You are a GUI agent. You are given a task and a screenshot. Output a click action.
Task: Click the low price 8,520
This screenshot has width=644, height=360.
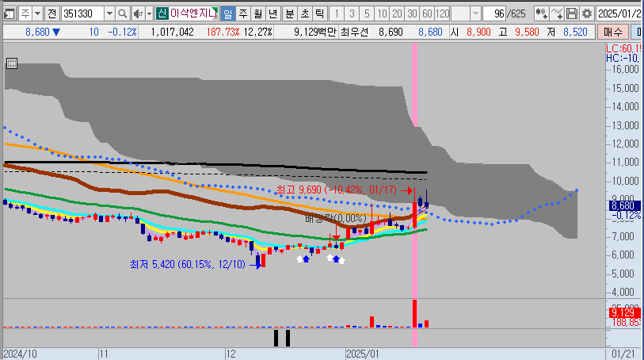(575, 32)
